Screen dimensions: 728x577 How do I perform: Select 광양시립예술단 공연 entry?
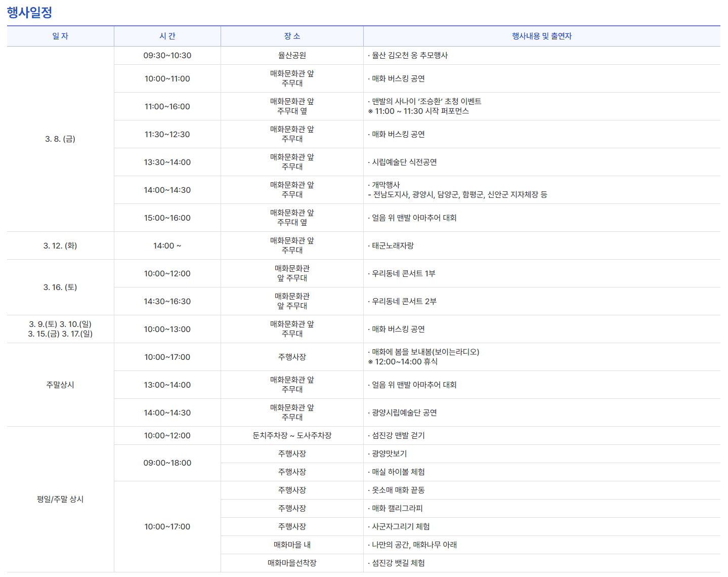[402, 413]
